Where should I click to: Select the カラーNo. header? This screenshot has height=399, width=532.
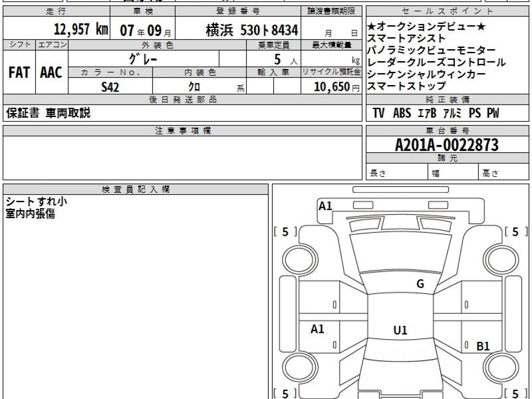tap(110, 72)
